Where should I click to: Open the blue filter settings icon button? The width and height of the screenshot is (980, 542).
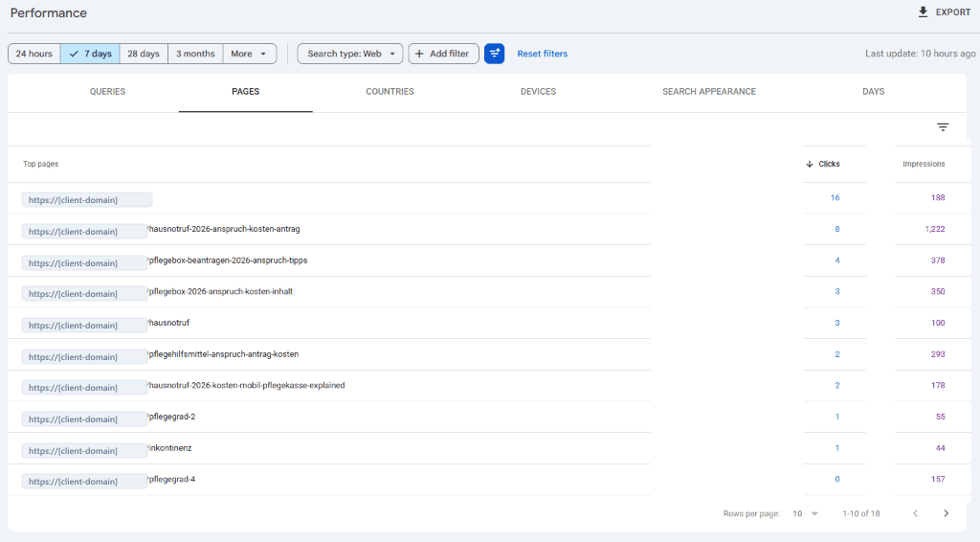click(495, 54)
